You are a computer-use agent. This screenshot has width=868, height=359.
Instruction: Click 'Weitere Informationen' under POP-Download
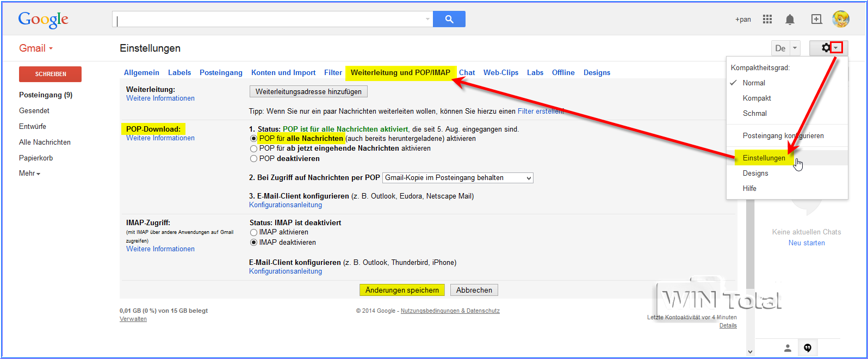point(160,138)
